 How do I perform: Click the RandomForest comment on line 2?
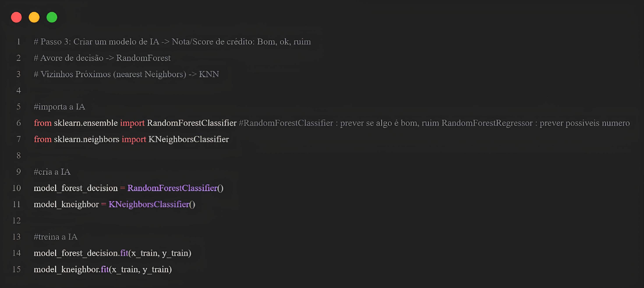click(x=143, y=58)
